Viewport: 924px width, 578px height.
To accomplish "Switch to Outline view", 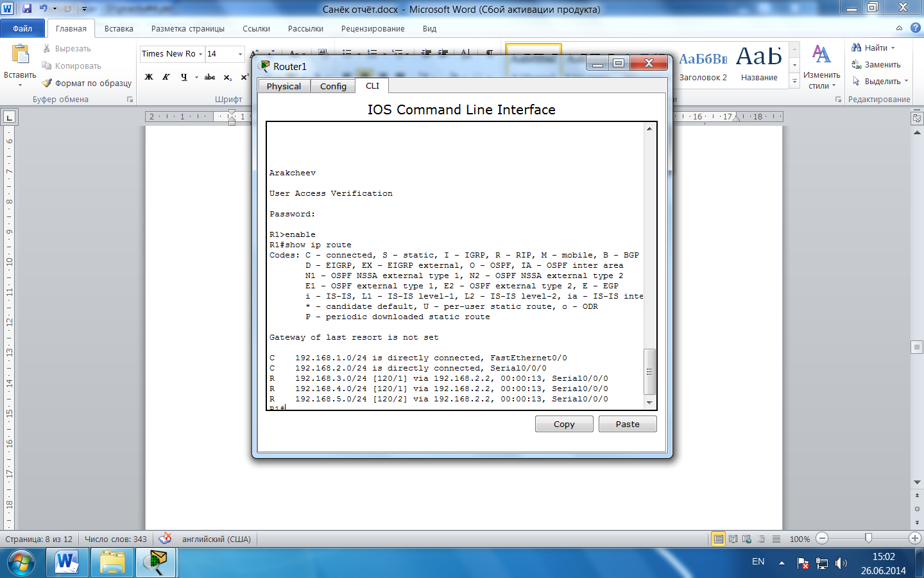I will point(762,539).
